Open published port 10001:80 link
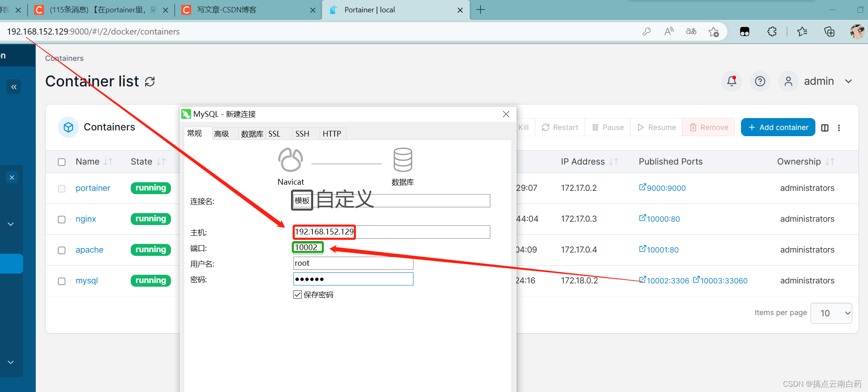Viewport: 868px width, 392px height. click(x=659, y=250)
